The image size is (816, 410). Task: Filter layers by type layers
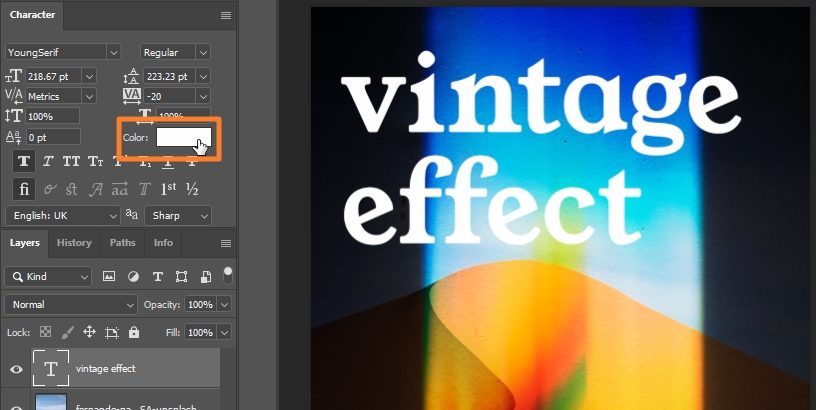(157, 276)
